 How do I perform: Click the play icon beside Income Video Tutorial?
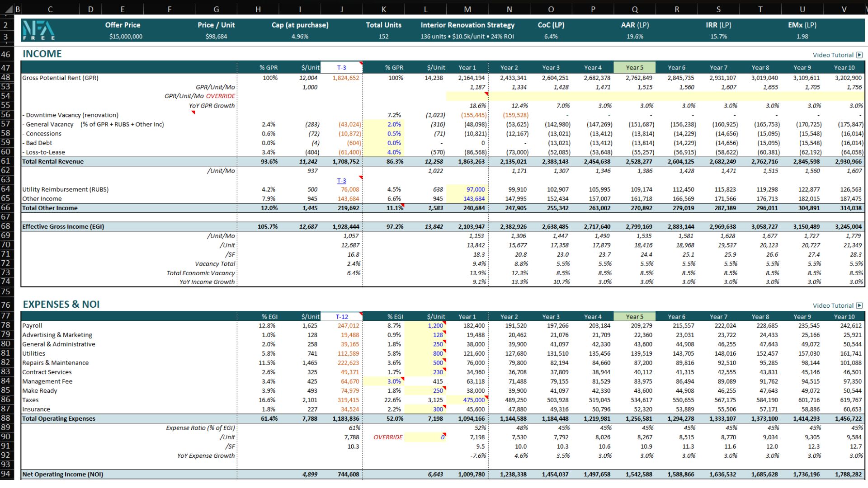(x=859, y=55)
